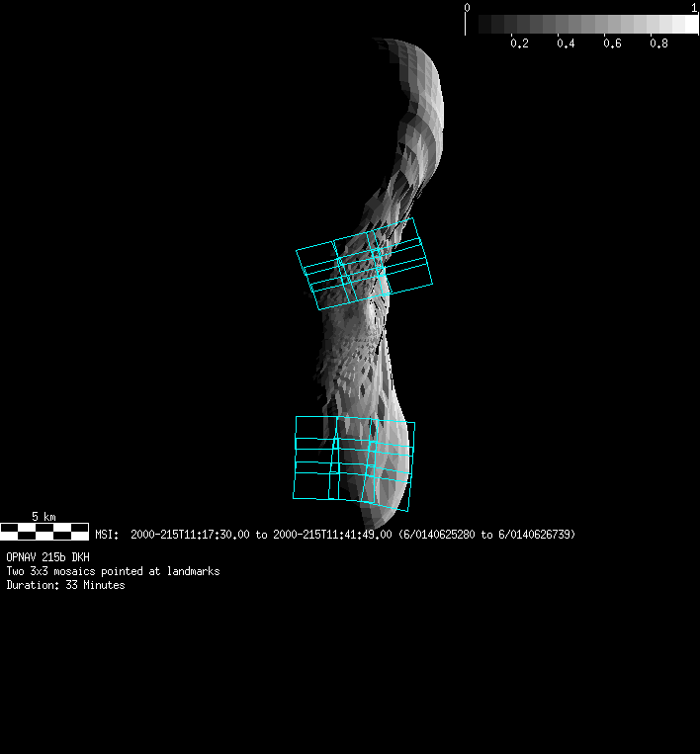
Task: Click the 0.6 tick label on colorbar
Action: click(x=612, y=43)
